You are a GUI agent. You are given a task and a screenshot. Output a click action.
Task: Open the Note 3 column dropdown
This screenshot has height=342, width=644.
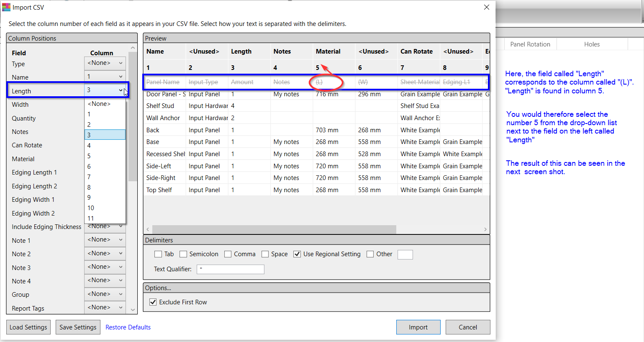[x=105, y=267]
